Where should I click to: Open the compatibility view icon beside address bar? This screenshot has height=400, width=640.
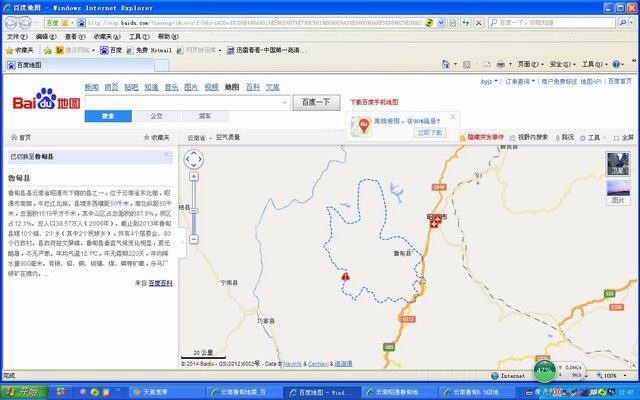(x=453, y=23)
